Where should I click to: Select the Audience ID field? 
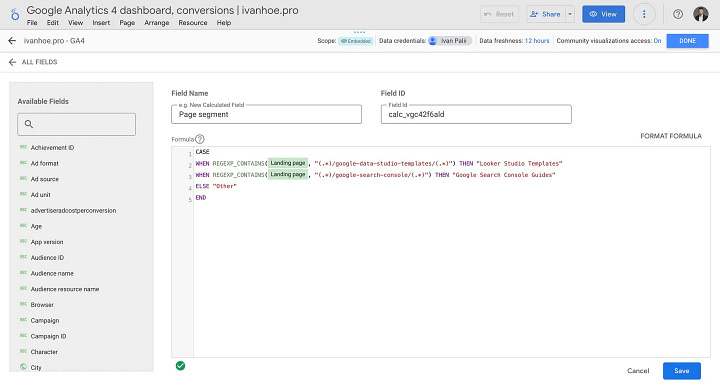click(x=47, y=257)
